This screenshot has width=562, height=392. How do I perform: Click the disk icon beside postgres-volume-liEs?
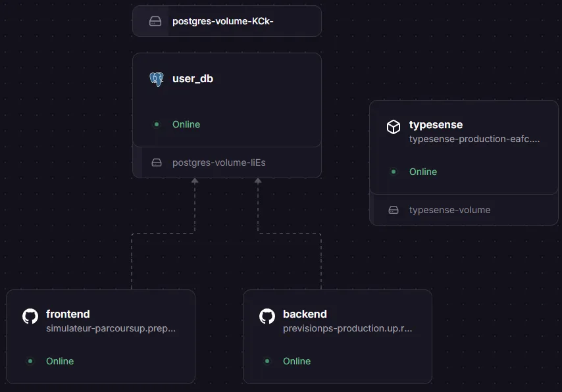point(157,162)
